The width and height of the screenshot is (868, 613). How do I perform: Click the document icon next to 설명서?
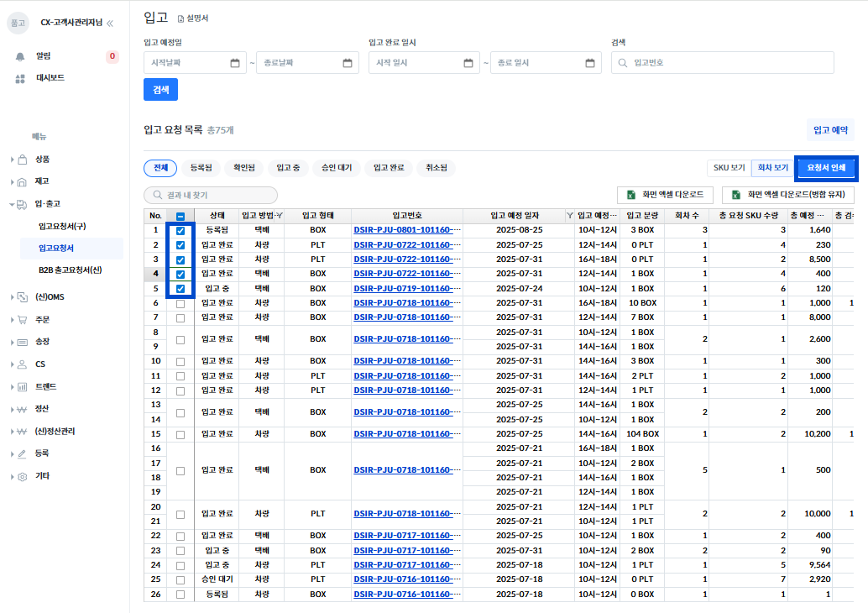(x=180, y=18)
